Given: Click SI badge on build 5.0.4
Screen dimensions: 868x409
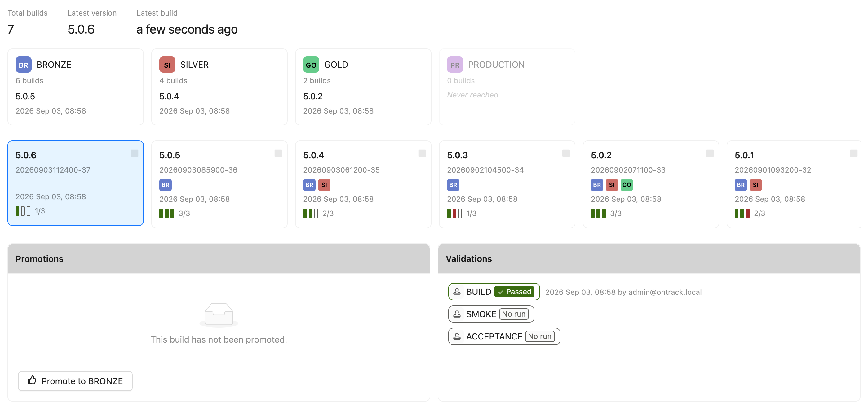Looking at the screenshot, I should pos(324,185).
